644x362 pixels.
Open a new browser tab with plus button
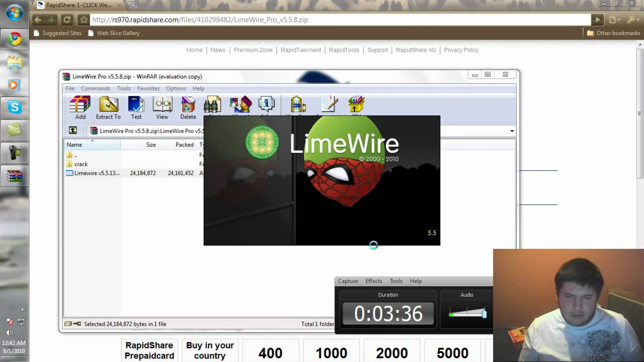[133, 5]
